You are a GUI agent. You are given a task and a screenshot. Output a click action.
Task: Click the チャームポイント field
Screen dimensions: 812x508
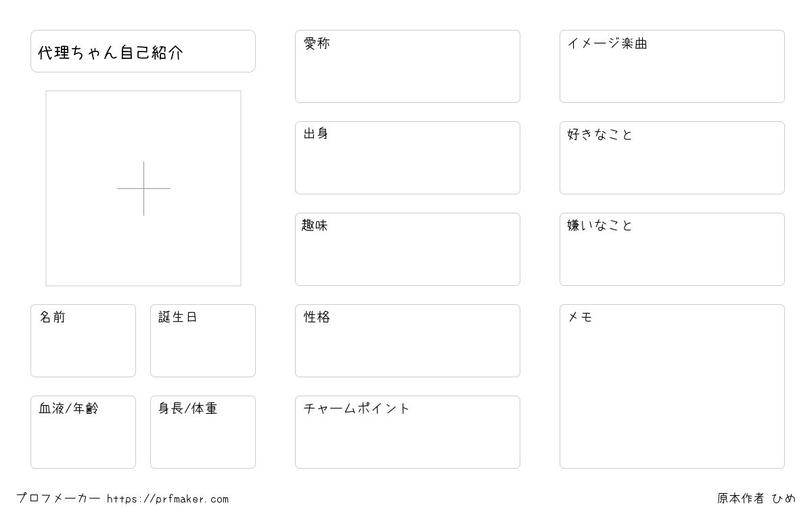pos(407,432)
